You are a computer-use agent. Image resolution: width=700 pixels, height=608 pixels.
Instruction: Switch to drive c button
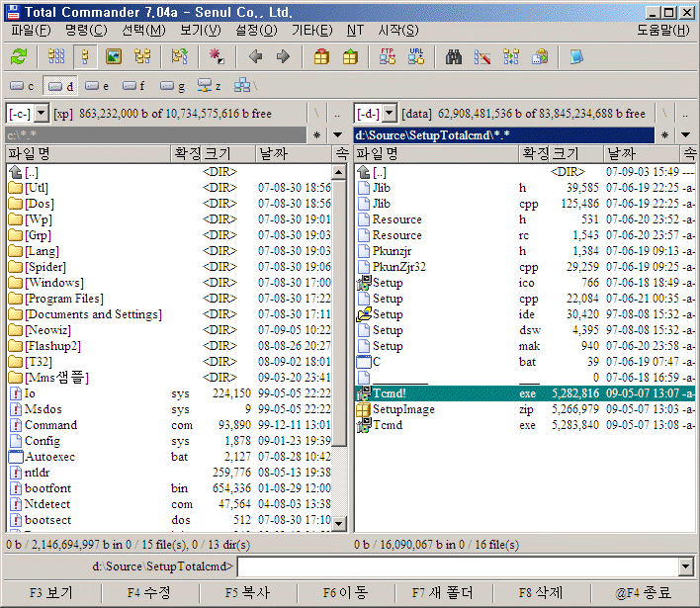pyautogui.click(x=22, y=86)
